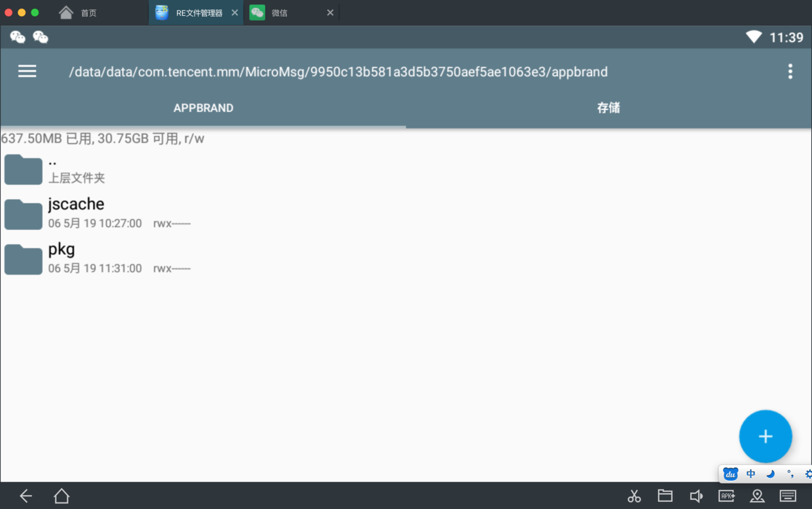Toggle the punctuation mode in IME bar
The image size is (812, 509).
(790, 474)
